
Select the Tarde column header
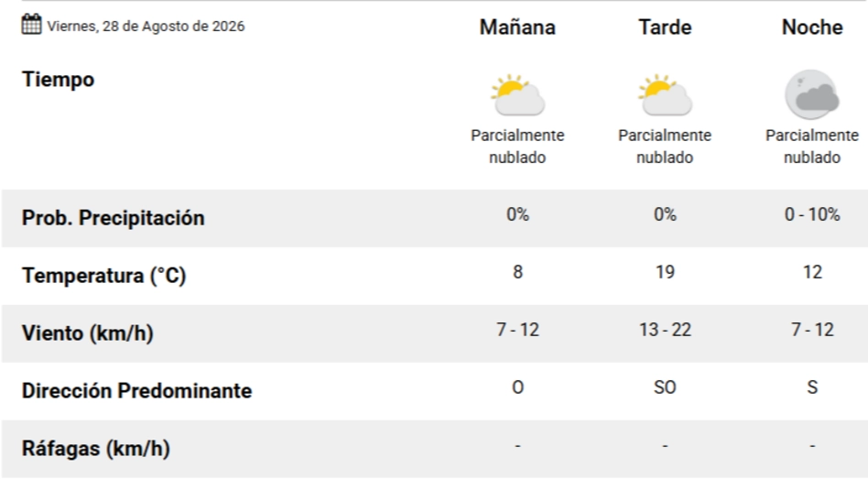(x=665, y=27)
